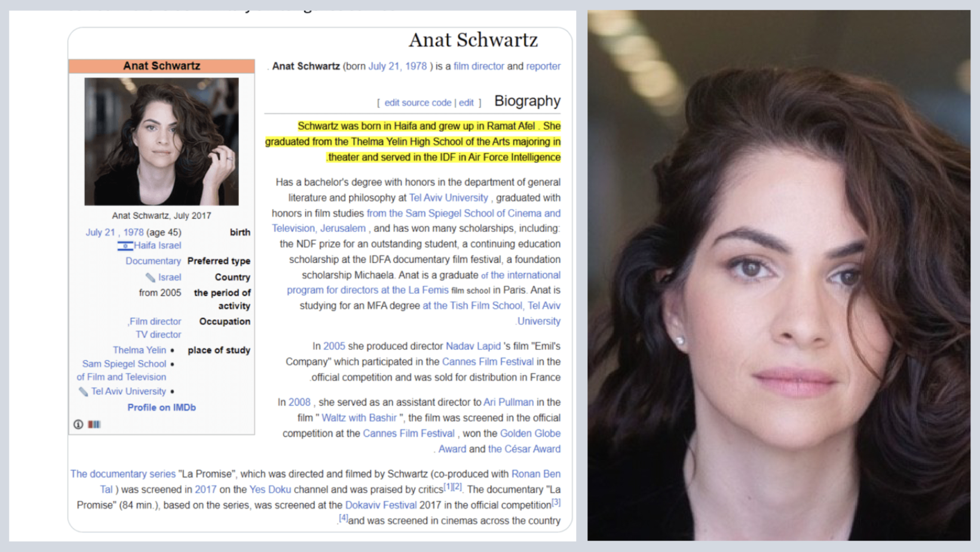Screen dimensions: 980x552
Task: Click orange 'Anat Schwartz' infobox header
Action: (x=161, y=66)
